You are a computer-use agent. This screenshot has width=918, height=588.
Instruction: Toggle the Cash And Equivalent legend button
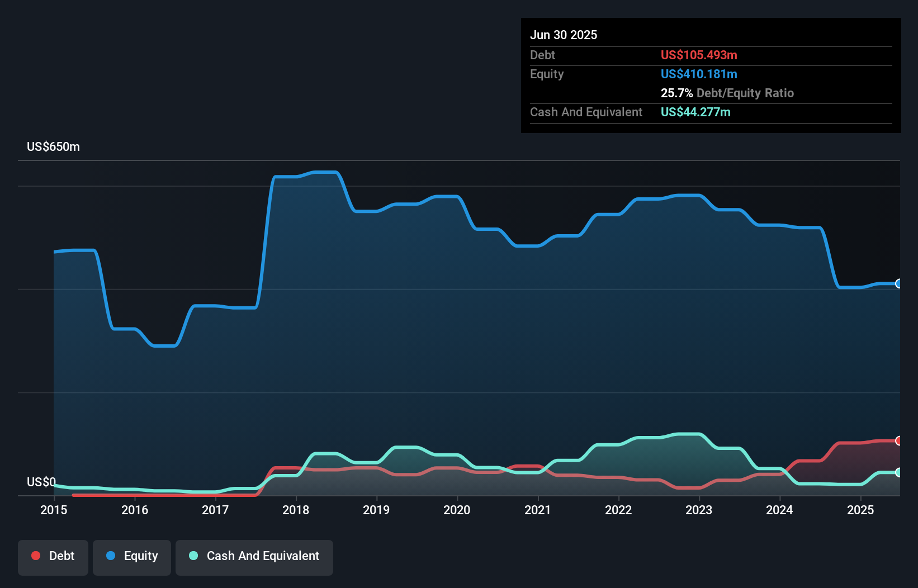pos(254,556)
